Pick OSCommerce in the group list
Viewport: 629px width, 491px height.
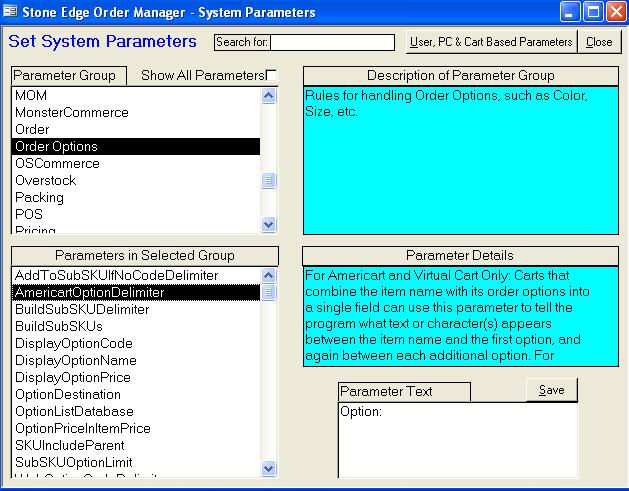tap(136, 163)
